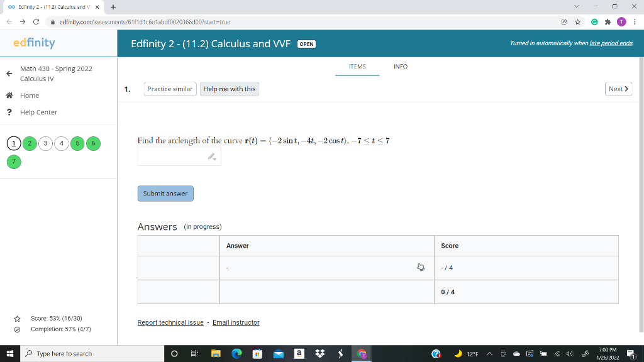Open completed question 7 circle
The height and width of the screenshot is (362, 644).
[x=13, y=162]
